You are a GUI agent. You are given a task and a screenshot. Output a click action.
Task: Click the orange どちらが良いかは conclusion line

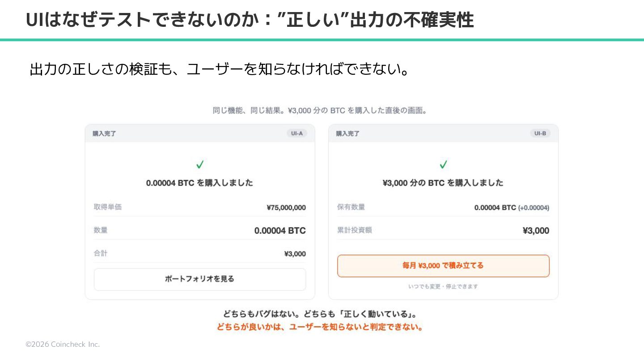(320, 327)
